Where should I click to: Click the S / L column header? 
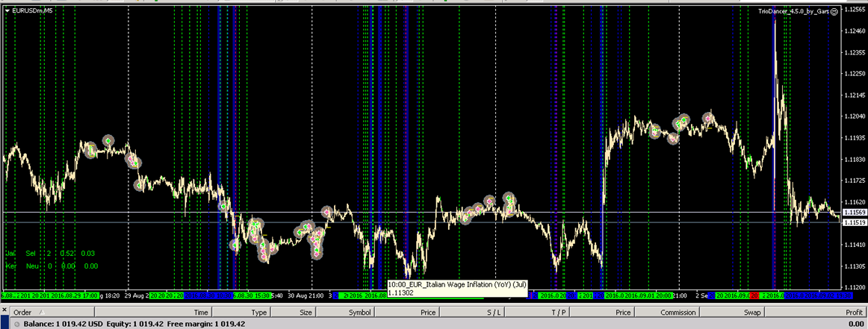(x=473, y=313)
